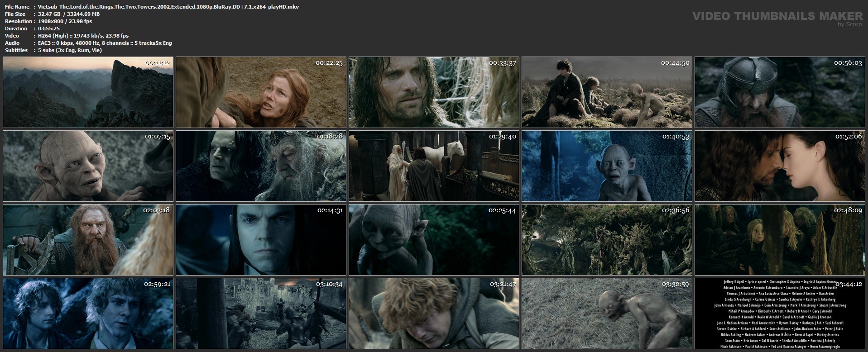Pick the 02:03:18 dwarf frame

[88, 240]
